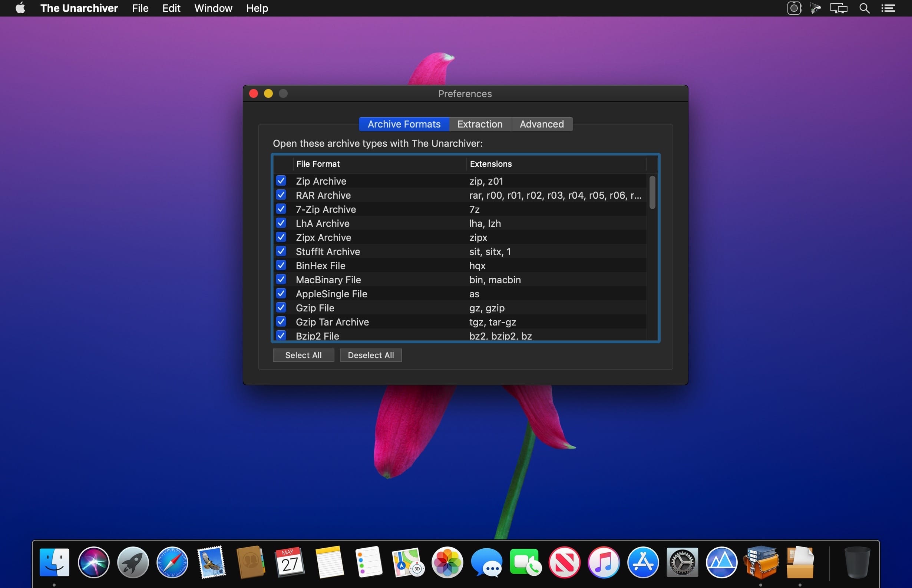Click File Format column header

pos(380,164)
